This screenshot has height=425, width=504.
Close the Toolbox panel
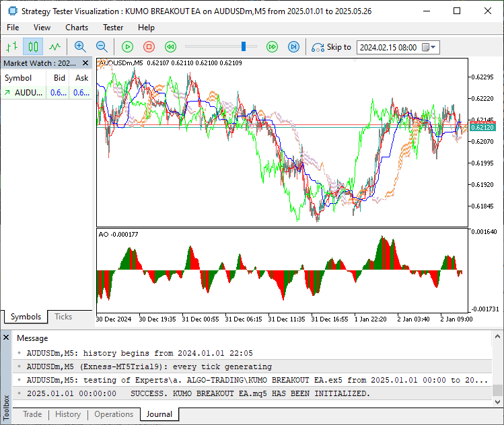(6, 338)
